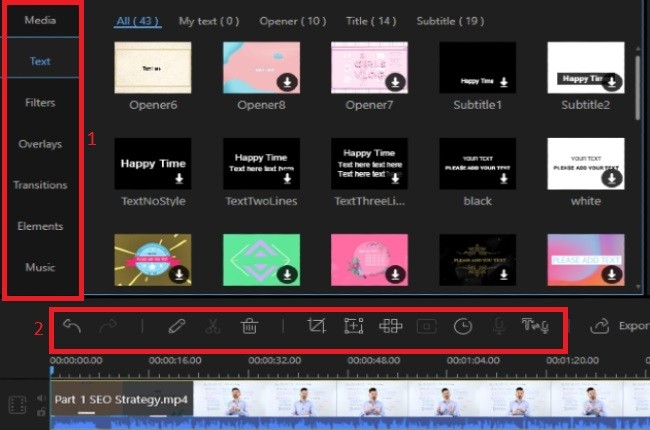
Task: Select the Edit pencil tool
Action: pyautogui.click(x=177, y=325)
